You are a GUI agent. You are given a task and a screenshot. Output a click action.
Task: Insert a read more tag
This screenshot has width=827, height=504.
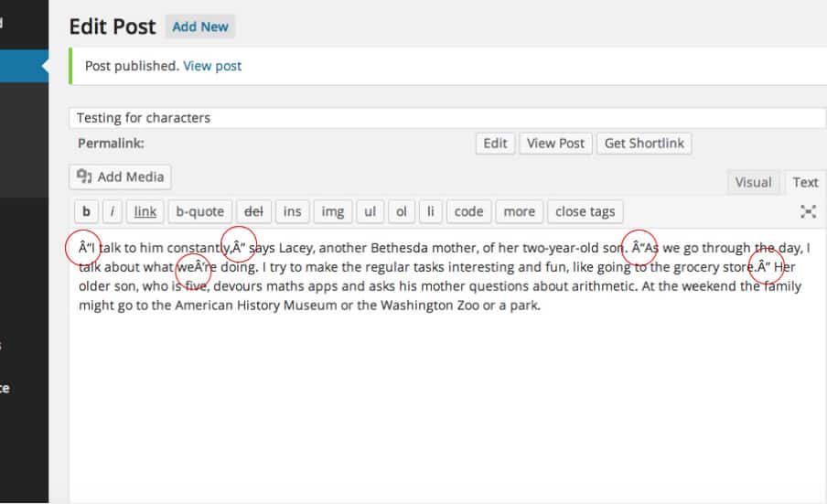tap(519, 211)
